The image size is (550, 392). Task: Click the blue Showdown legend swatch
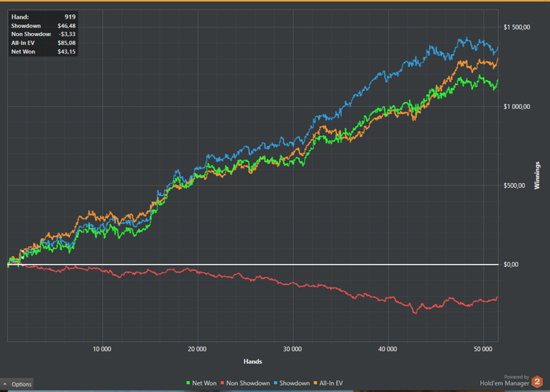(275, 383)
